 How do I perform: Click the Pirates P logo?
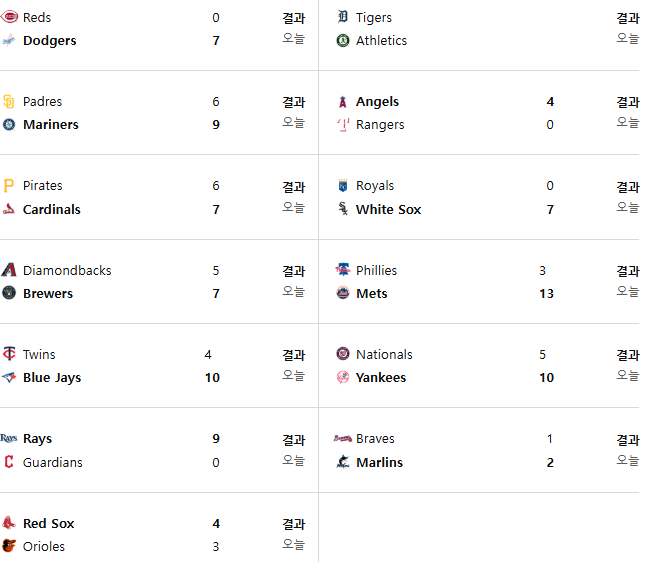coord(9,185)
